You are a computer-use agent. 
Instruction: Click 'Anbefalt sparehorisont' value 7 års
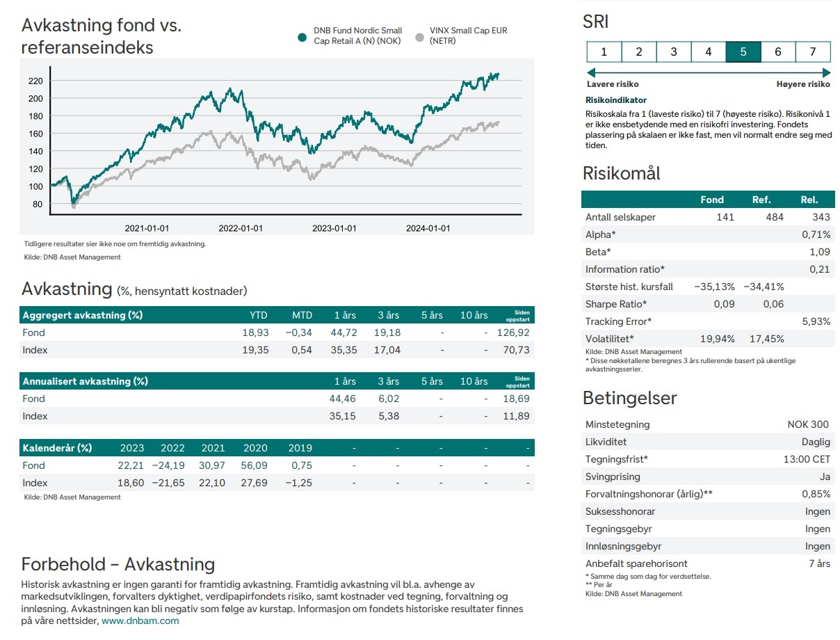pos(820,563)
